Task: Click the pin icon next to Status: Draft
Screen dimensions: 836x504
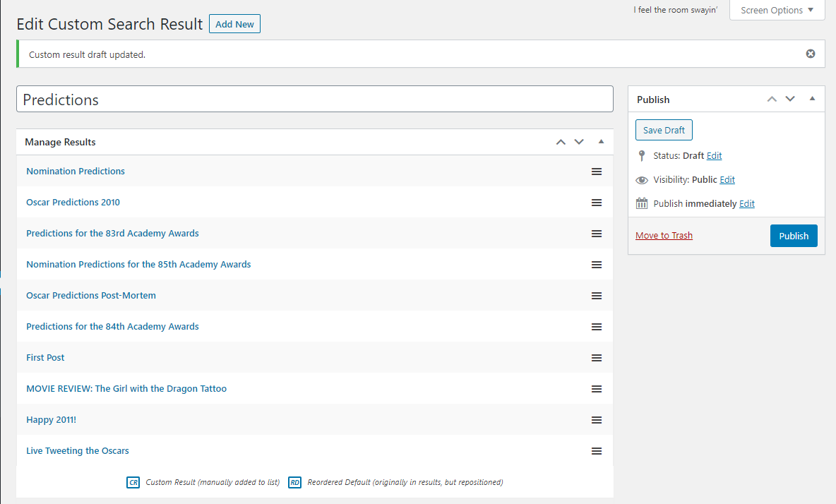Action: point(642,155)
